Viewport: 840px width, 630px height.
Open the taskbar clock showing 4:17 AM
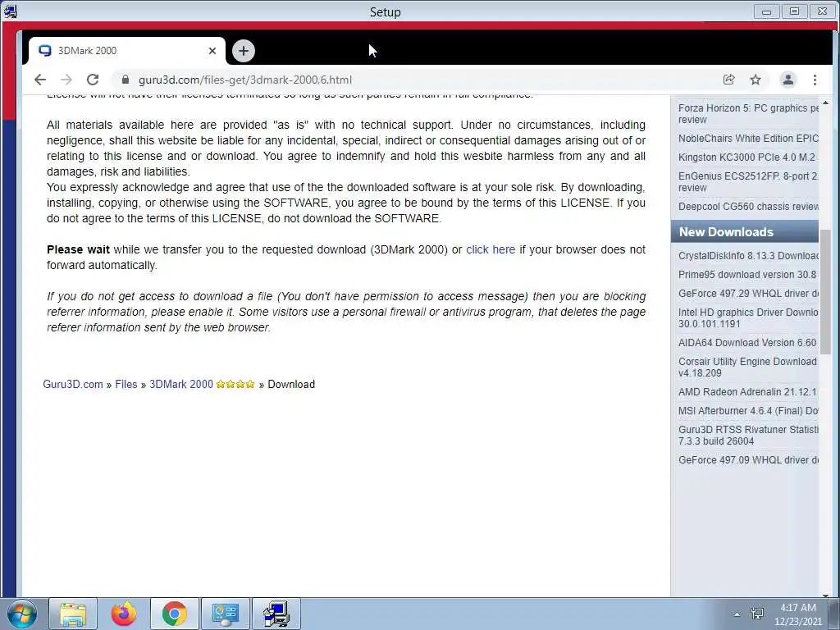tap(797, 614)
